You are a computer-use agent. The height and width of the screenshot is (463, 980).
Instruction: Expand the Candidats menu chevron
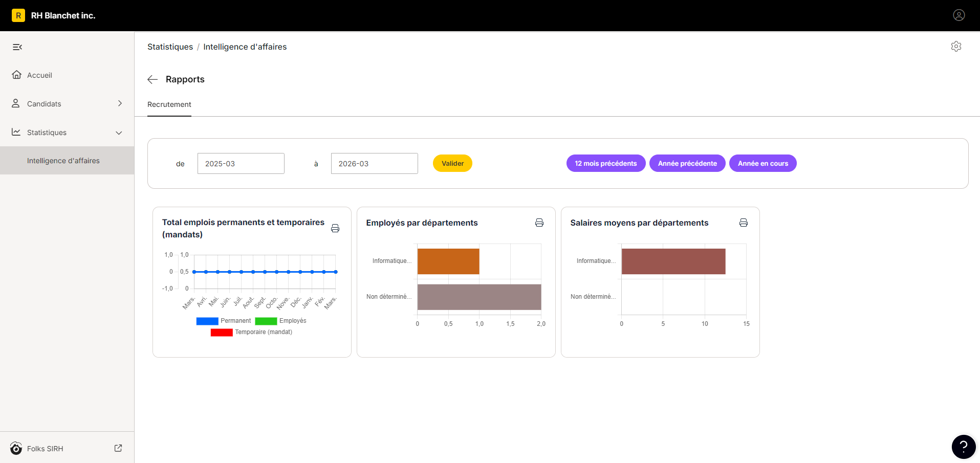(120, 103)
